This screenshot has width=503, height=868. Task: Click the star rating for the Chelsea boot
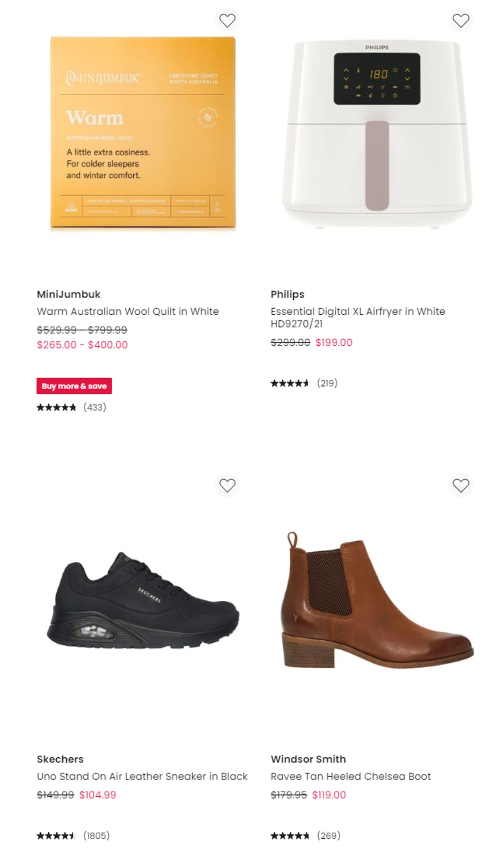[290, 835]
